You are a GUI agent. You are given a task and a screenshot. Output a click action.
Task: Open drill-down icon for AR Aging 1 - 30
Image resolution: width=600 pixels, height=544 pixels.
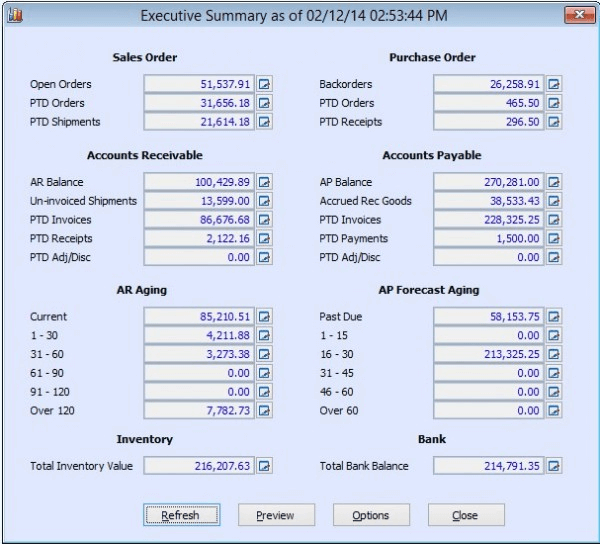(x=264, y=335)
